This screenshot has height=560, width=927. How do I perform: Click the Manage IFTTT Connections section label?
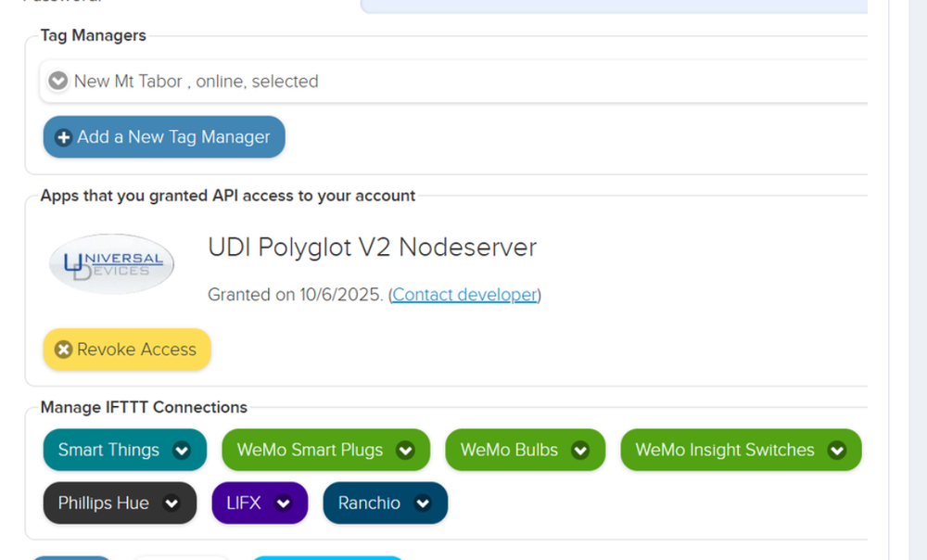click(x=144, y=407)
